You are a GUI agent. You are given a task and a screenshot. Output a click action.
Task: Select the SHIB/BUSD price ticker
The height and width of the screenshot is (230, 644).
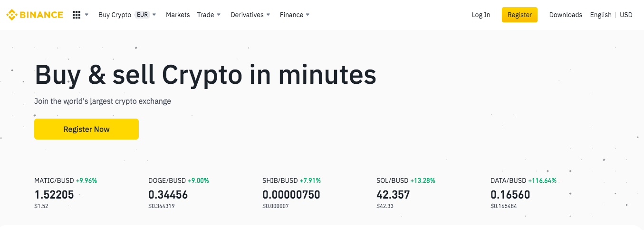292,193
